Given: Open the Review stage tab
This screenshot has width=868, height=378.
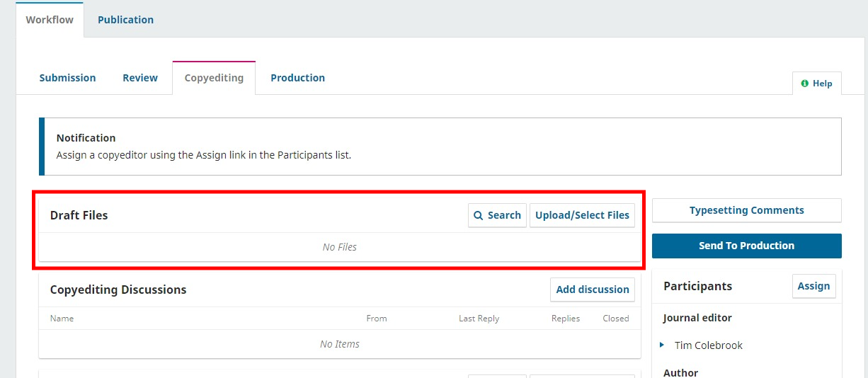Looking at the screenshot, I should 140,78.
